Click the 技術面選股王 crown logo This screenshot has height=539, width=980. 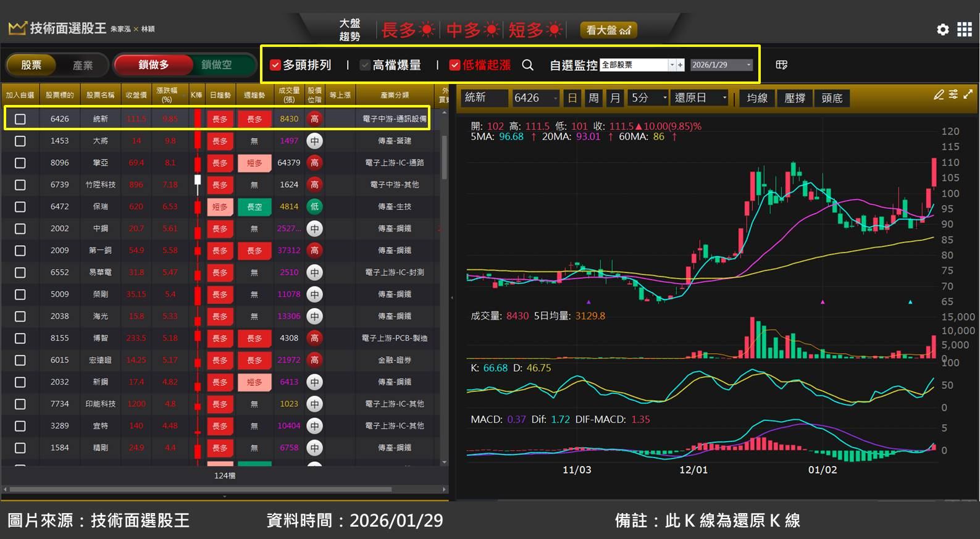(x=17, y=28)
